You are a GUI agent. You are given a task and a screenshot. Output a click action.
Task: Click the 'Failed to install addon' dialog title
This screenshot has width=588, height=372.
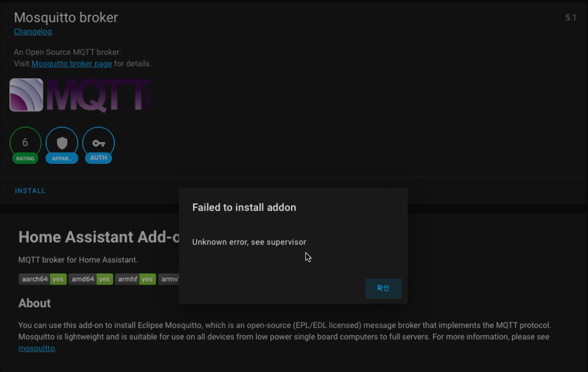point(244,207)
